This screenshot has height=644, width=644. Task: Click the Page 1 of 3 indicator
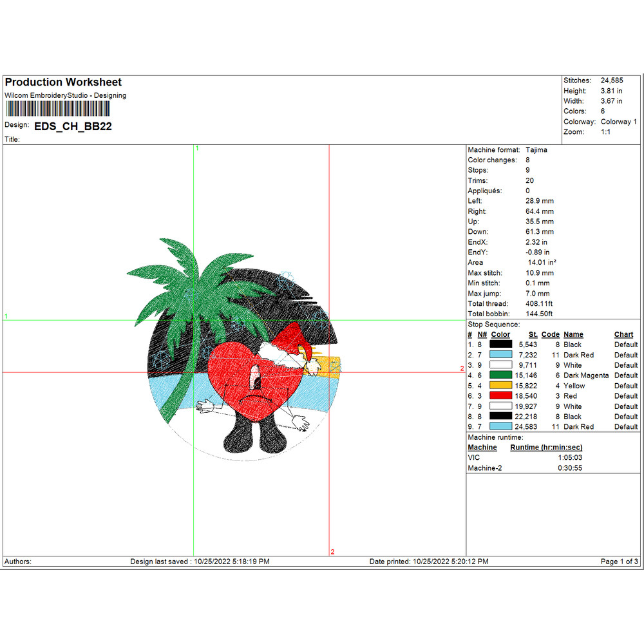[619, 562]
